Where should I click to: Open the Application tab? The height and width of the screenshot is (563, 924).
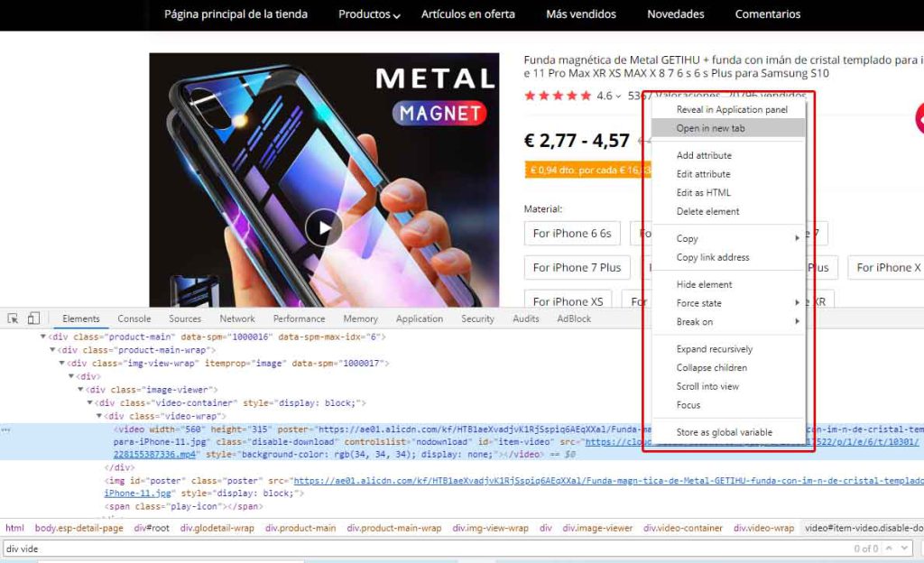coord(419,318)
